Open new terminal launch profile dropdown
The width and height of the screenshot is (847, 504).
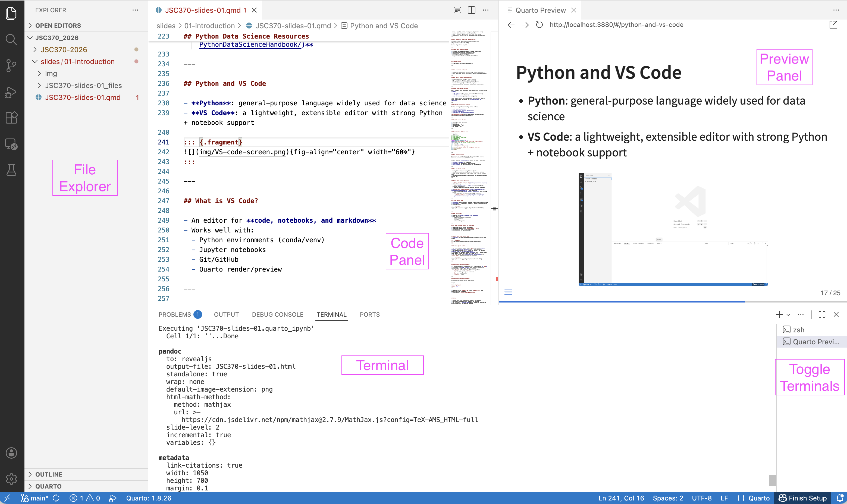pyautogui.click(x=788, y=314)
